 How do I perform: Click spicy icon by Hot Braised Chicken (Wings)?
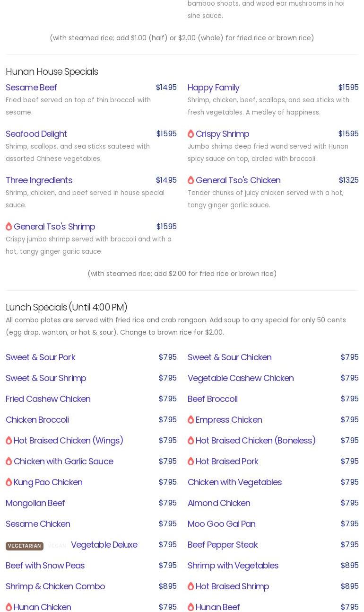[9, 441]
